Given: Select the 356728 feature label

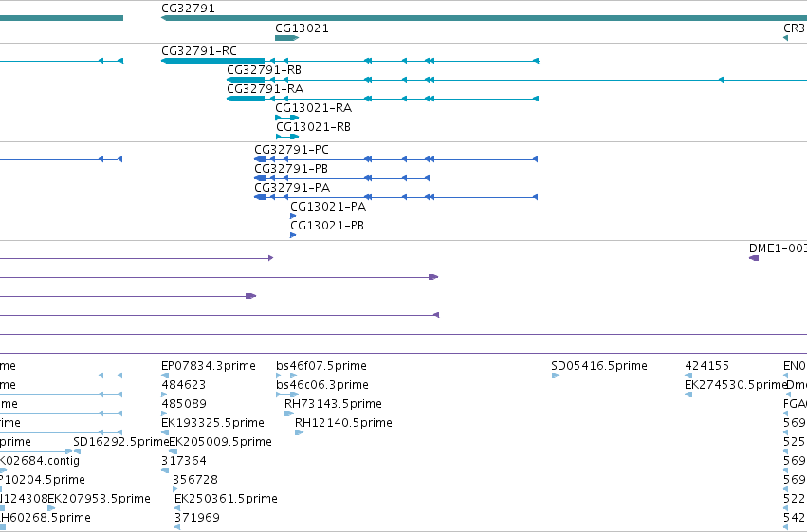Looking at the screenshot, I should click(195, 480).
